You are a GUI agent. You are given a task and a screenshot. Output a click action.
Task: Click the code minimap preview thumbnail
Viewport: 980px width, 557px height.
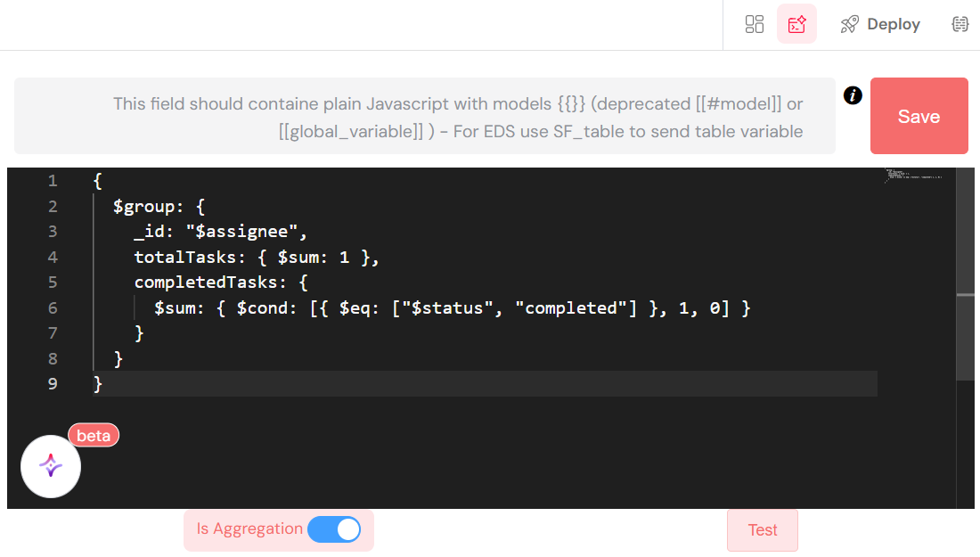coord(914,175)
